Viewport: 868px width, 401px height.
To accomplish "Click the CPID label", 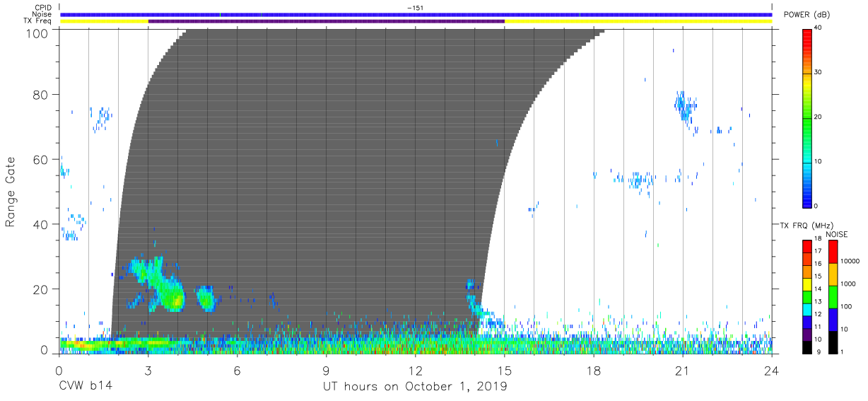I will pyautogui.click(x=43, y=8).
